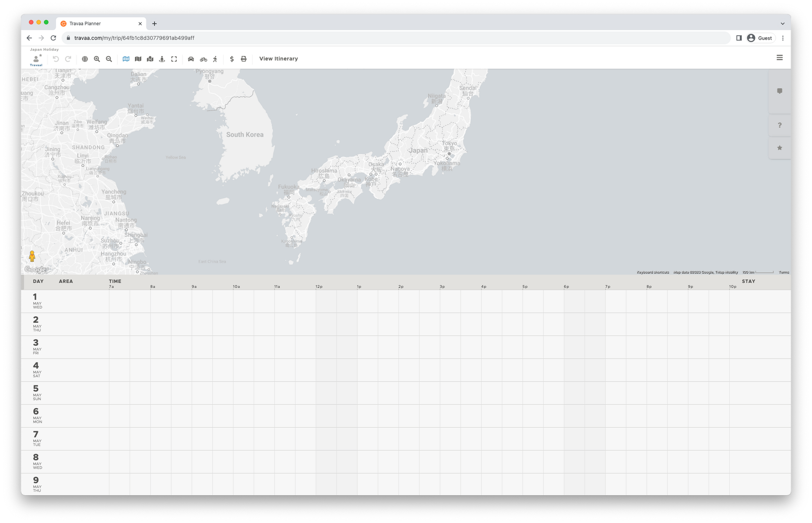This screenshot has width=812, height=523.
Task: Select the Travaa Planner tab
Action: click(101, 24)
